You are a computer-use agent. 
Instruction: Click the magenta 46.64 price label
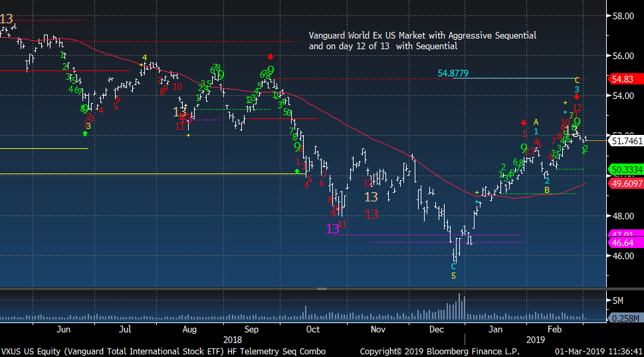click(x=625, y=243)
